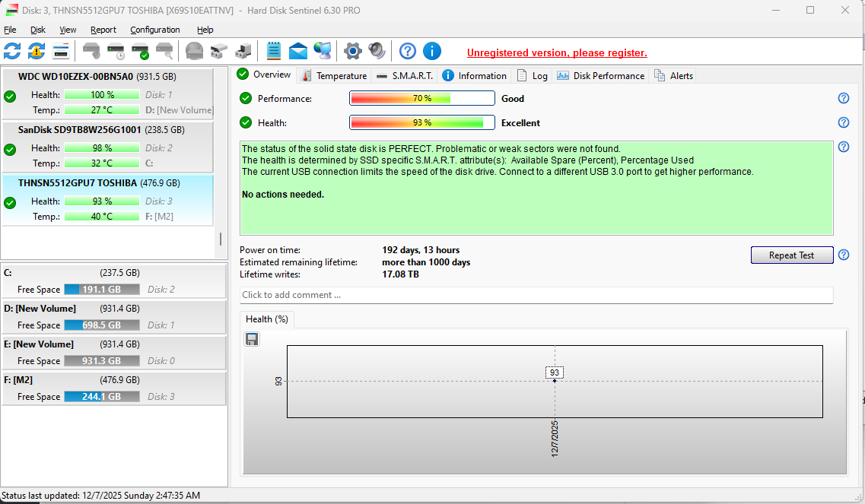Open the email report envelope icon
The width and height of the screenshot is (865, 504).
pos(298,51)
